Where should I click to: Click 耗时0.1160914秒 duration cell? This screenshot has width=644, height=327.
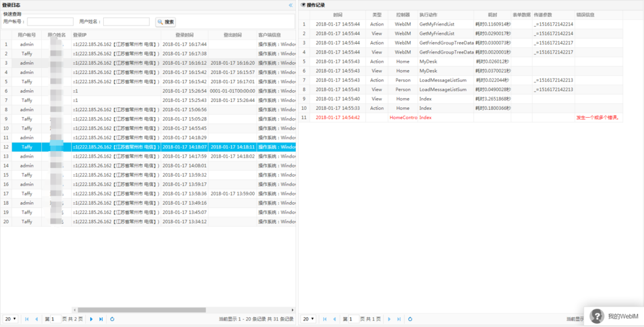[493, 24]
